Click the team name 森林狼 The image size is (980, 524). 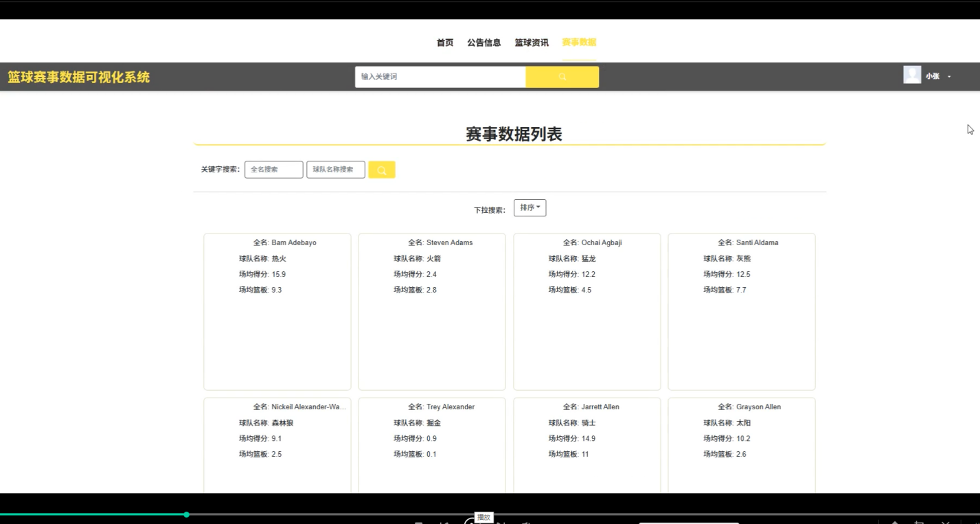coord(282,423)
